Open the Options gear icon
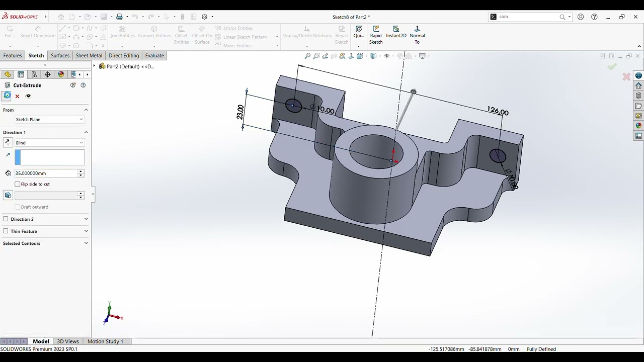The height and width of the screenshot is (362, 644). (x=205, y=17)
